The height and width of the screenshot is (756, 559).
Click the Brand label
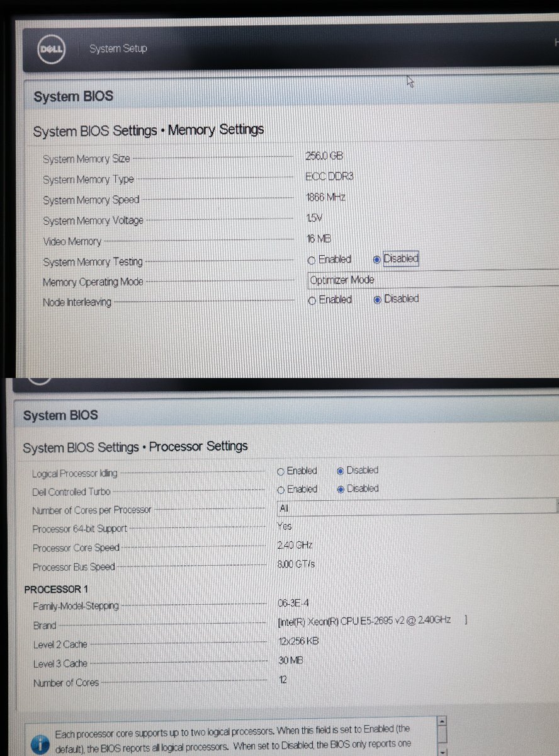[45, 626]
